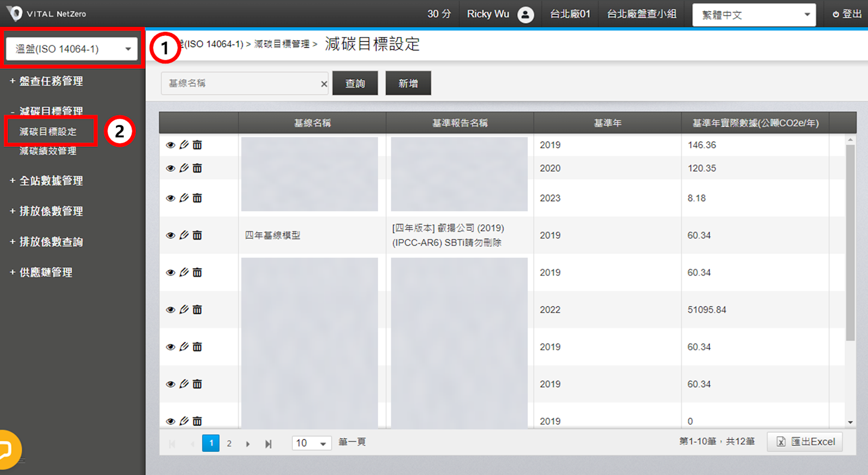Viewport: 868px width, 475px height.
Task: Click the trash icon in the 2022 row
Action: point(197,310)
